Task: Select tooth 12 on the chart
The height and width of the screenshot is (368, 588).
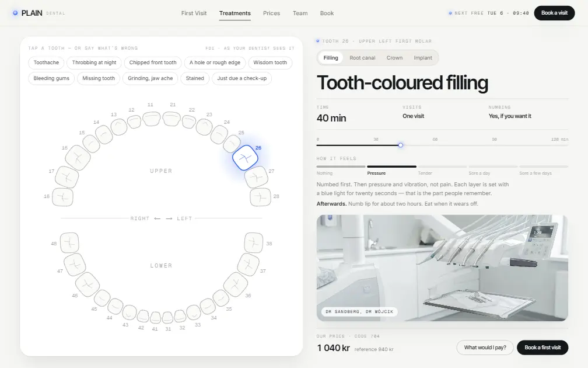Action: click(134, 121)
